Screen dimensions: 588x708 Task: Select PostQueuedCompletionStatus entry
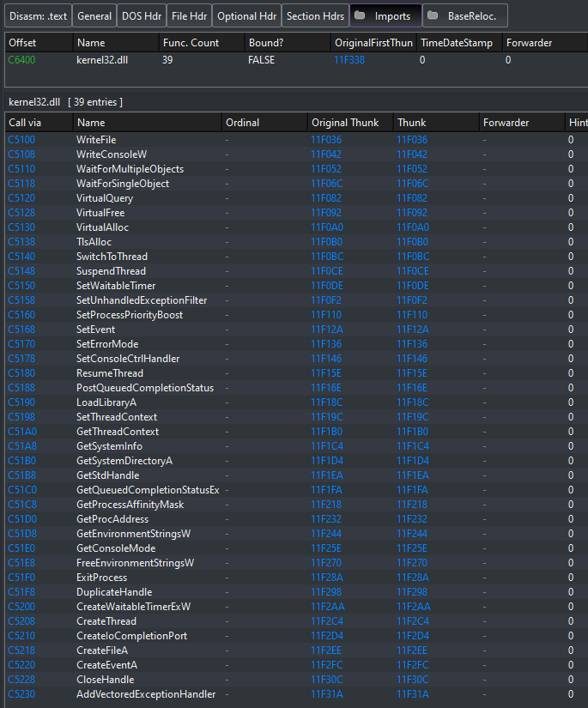(296, 388)
